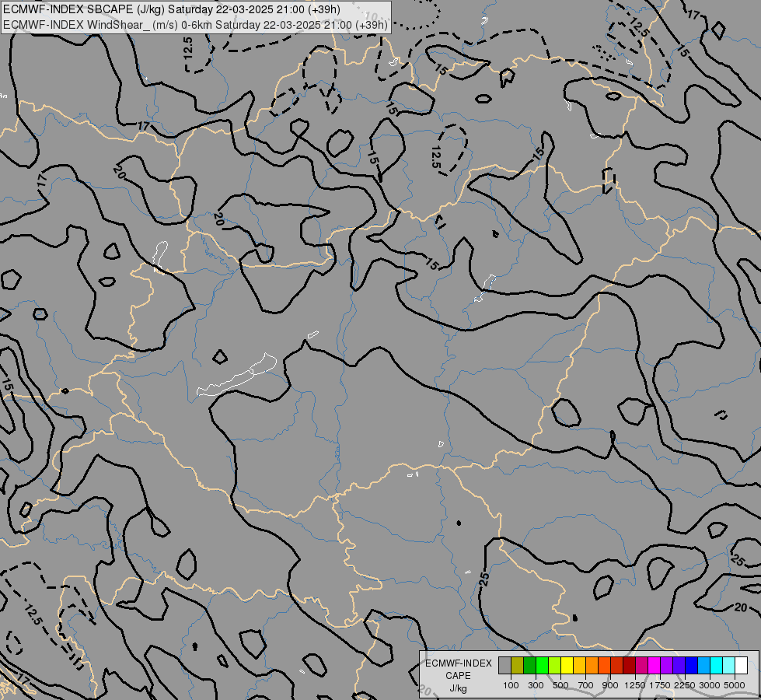This screenshot has height=700, width=761.
Task: Select the brick red legend swatch
Action: 617,666
